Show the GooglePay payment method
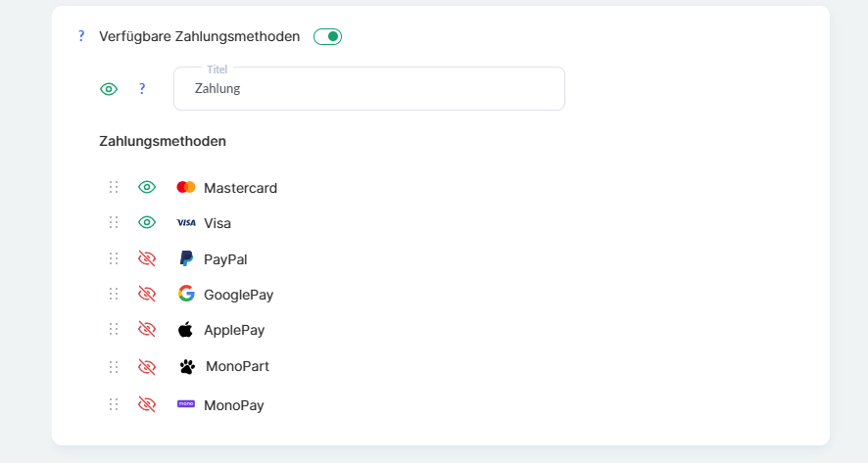This screenshot has height=463, width=868. 147,294
